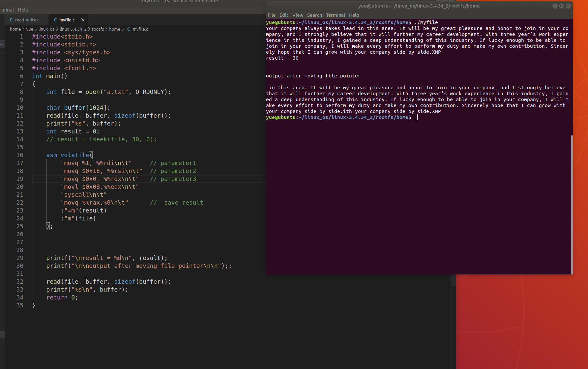This screenshot has height=369, width=588.
Task: Click the '// parameter2' comment
Action: click(x=173, y=171)
